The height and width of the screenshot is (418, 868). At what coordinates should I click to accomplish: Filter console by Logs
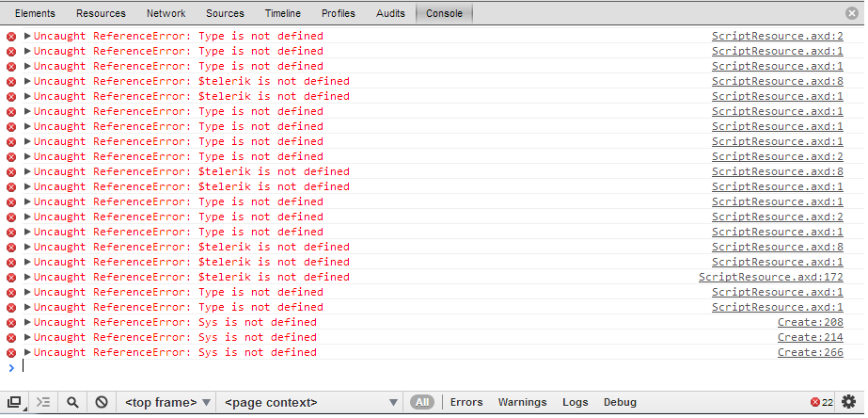[x=576, y=402]
